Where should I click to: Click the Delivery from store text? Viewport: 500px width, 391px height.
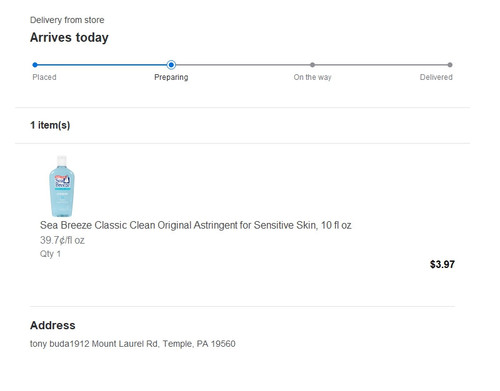[67, 20]
